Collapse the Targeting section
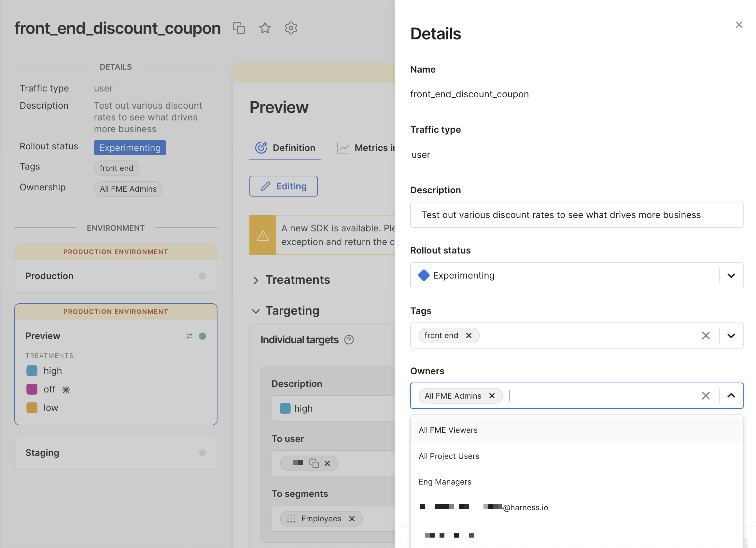 pos(256,311)
